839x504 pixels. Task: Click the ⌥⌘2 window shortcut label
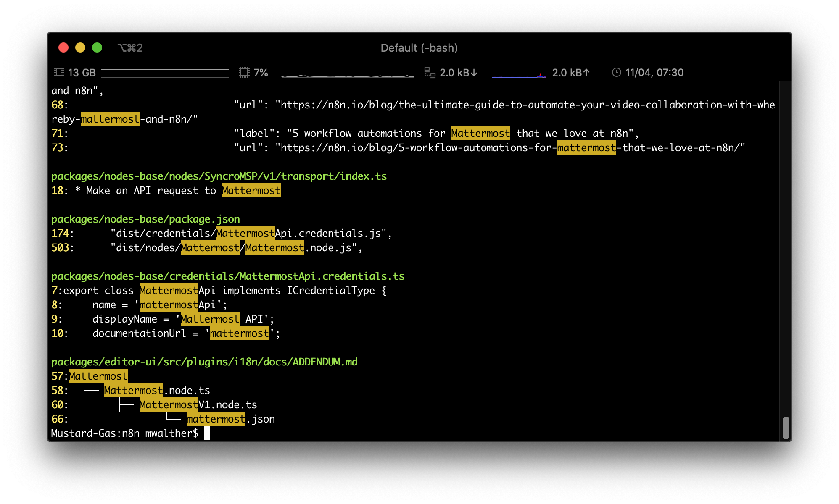click(130, 48)
